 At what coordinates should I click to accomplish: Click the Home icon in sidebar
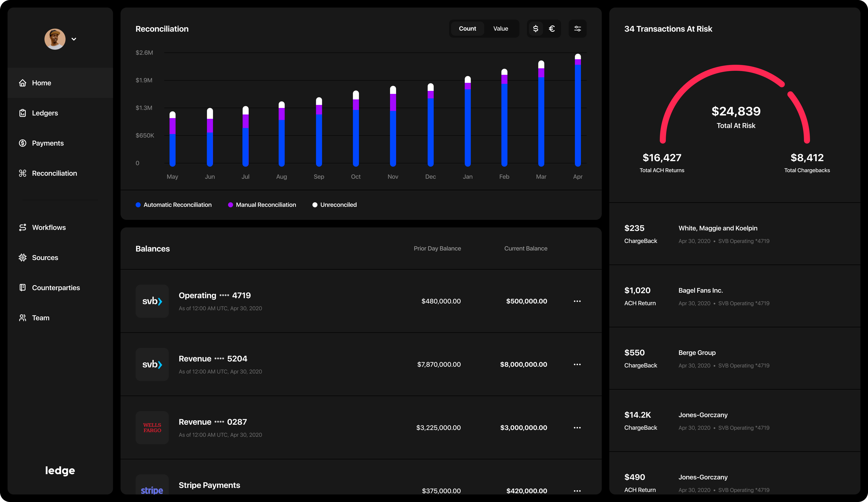(x=23, y=83)
